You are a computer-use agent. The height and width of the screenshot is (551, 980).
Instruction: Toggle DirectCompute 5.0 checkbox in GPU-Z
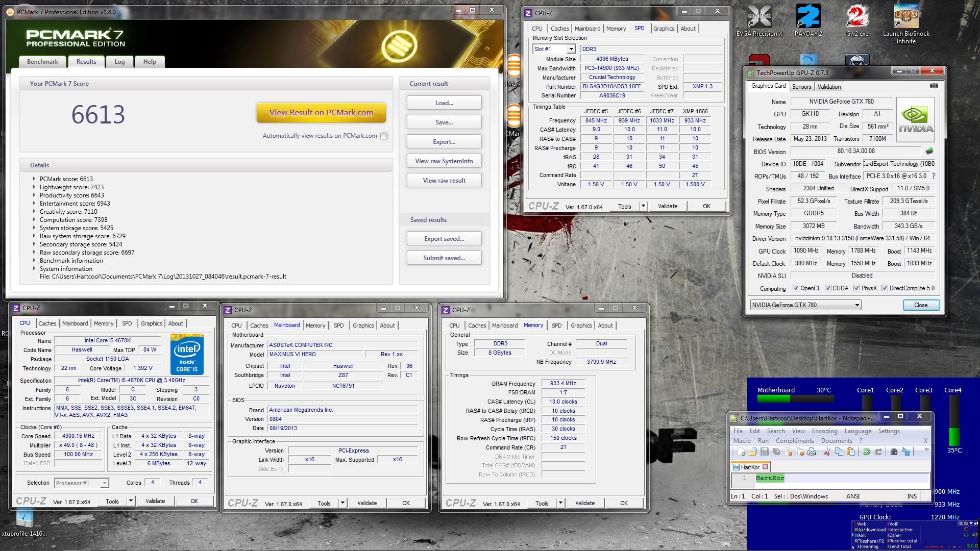[x=885, y=288]
